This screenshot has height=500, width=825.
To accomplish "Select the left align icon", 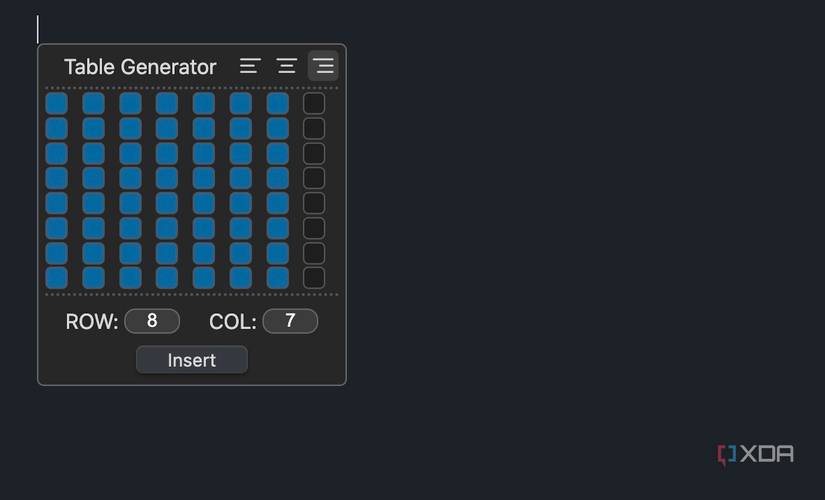I will [x=250, y=66].
